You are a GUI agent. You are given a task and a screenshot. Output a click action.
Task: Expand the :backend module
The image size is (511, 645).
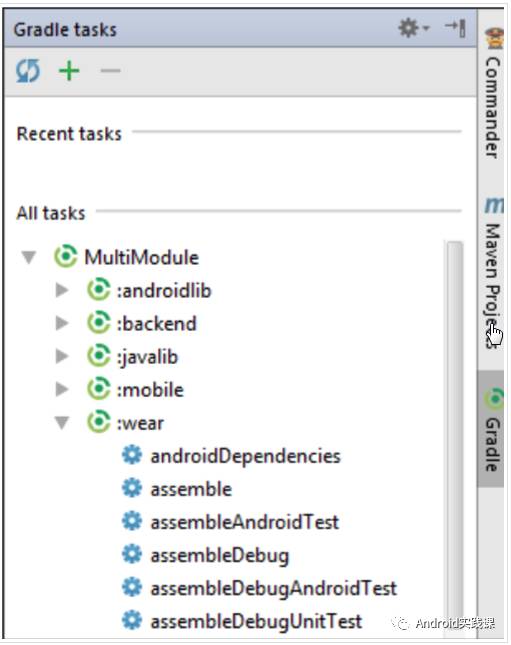point(62,323)
